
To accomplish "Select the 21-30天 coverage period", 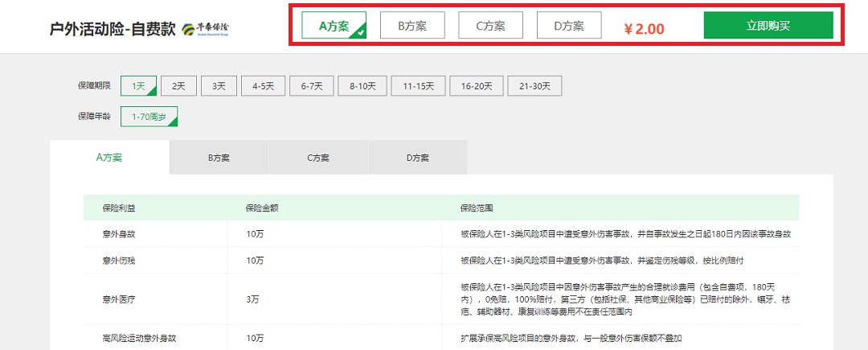I will point(534,85).
